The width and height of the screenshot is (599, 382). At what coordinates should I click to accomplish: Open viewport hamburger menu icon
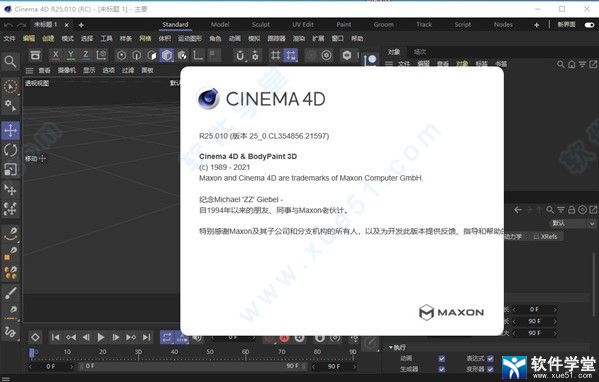(29, 70)
